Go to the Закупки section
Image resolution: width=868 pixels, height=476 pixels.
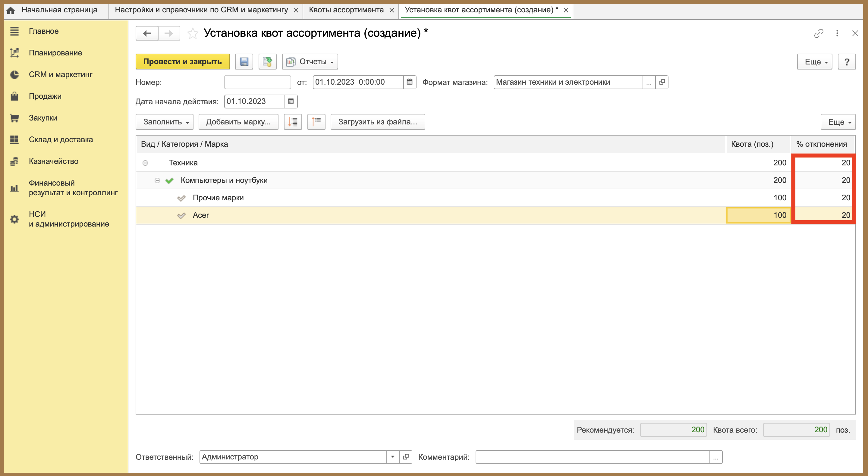point(43,118)
